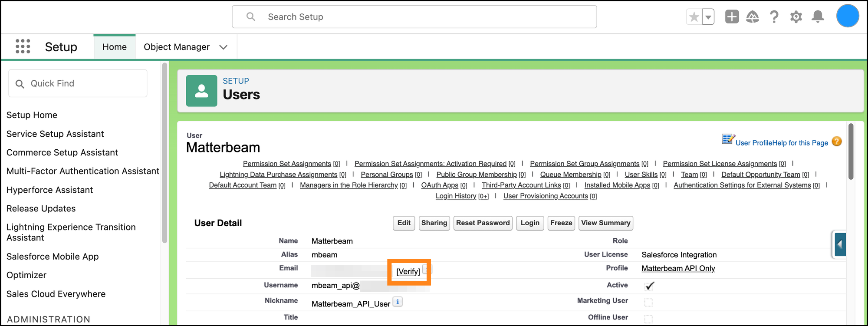Open Lightning Data Purchase Assignments link
The image size is (868, 326).
(279, 175)
